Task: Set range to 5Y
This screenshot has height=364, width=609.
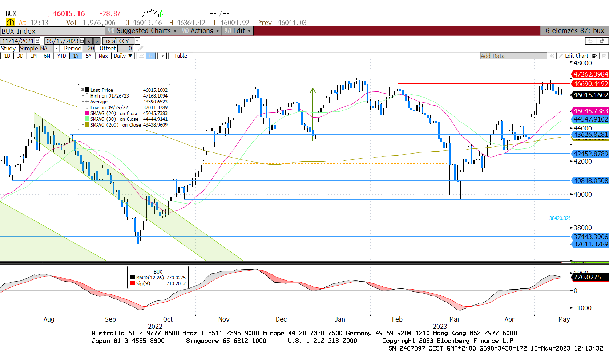Action: click(x=89, y=56)
